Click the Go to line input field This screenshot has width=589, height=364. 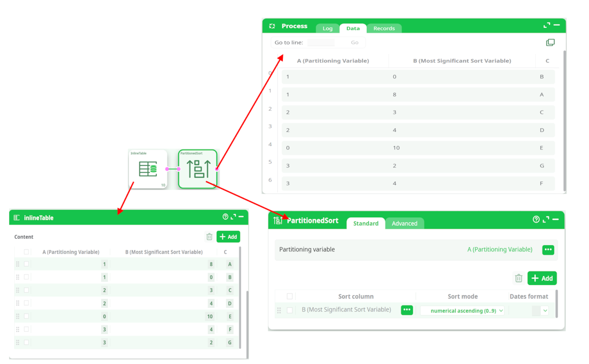pyautogui.click(x=321, y=43)
